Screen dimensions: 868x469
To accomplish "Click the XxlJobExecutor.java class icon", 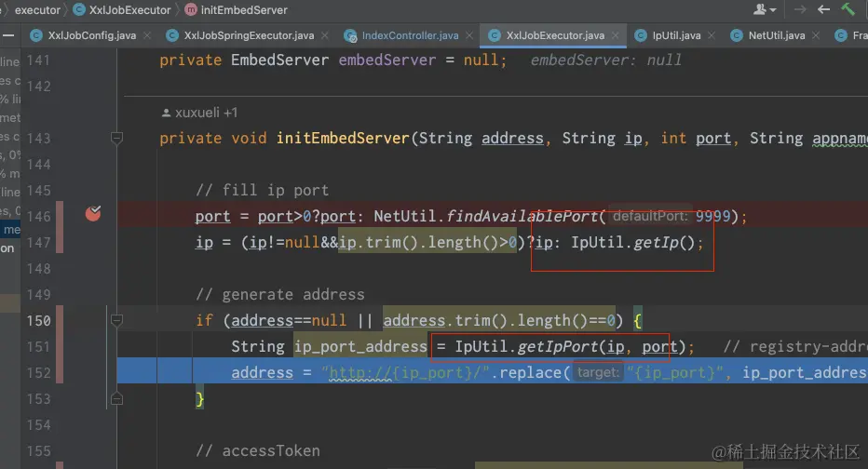I will click(495, 35).
